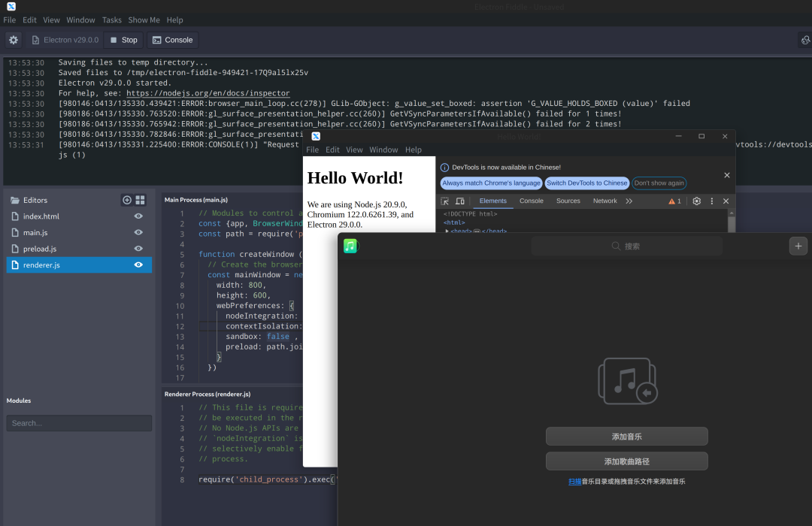
Task: Open DevTools settings gear
Action: [696, 201]
